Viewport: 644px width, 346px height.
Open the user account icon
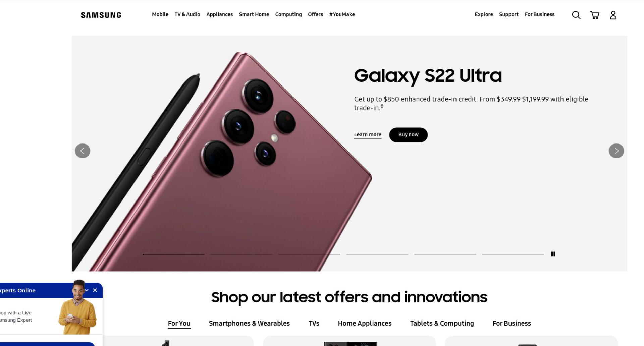(613, 15)
